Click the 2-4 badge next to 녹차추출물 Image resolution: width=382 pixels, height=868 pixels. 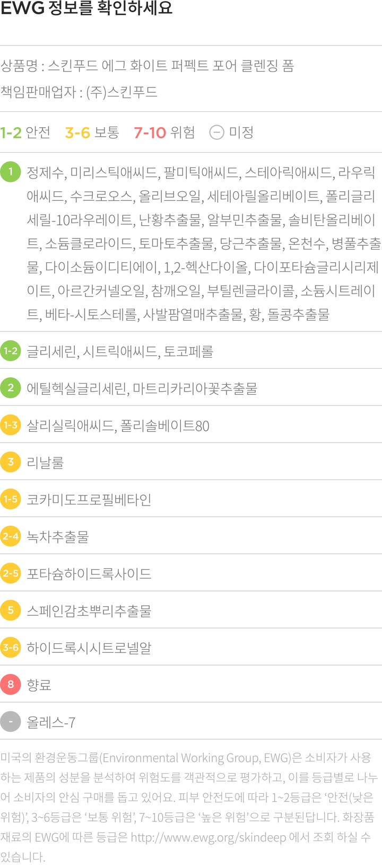click(x=11, y=536)
